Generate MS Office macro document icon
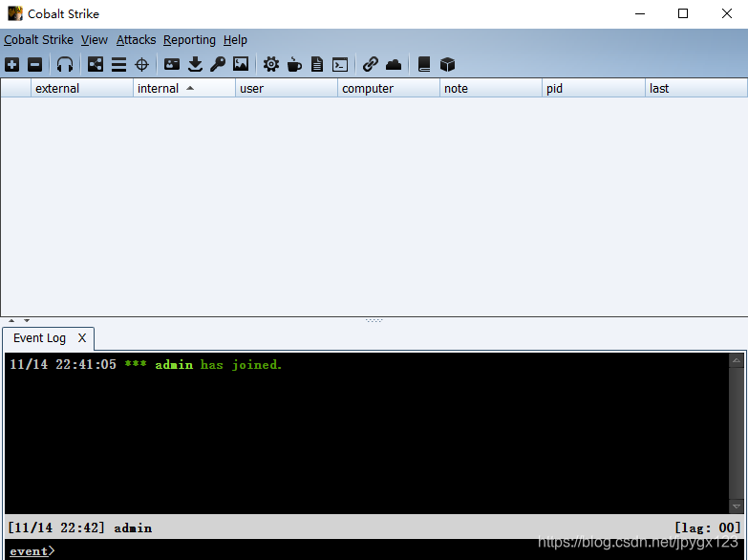The image size is (748, 560). [317, 64]
